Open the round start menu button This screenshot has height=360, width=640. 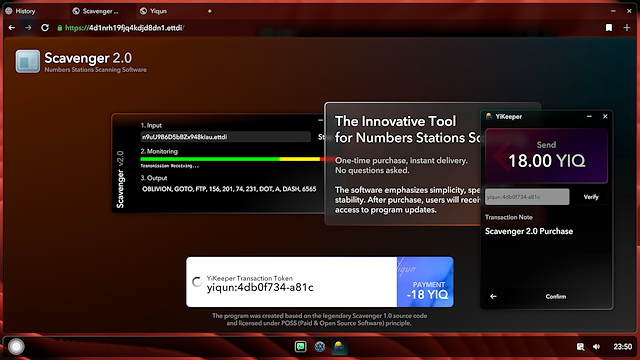[16, 347]
